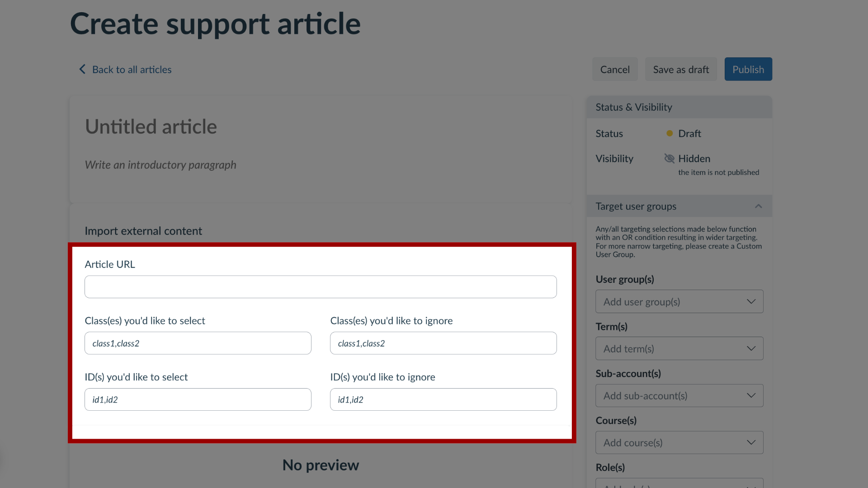Click the User group(s) dropdown chevron icon
Screen dimensions: 868x488
[x=751, y=301]
